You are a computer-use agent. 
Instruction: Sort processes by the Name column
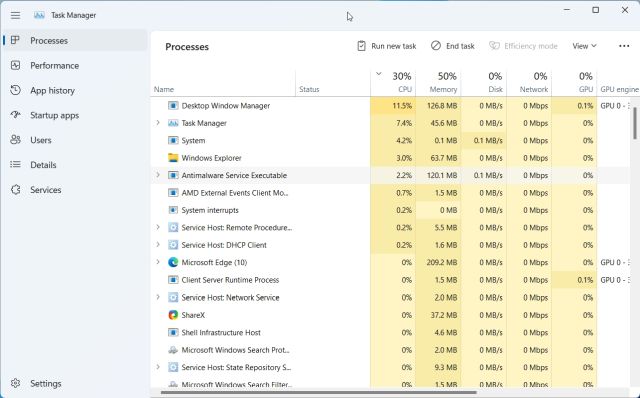(x=223, y=83)
